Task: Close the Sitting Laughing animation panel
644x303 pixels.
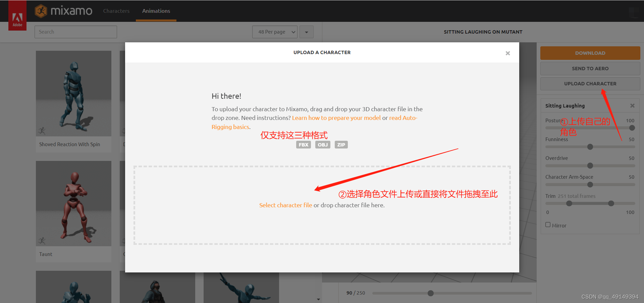Action: point(632,105)
